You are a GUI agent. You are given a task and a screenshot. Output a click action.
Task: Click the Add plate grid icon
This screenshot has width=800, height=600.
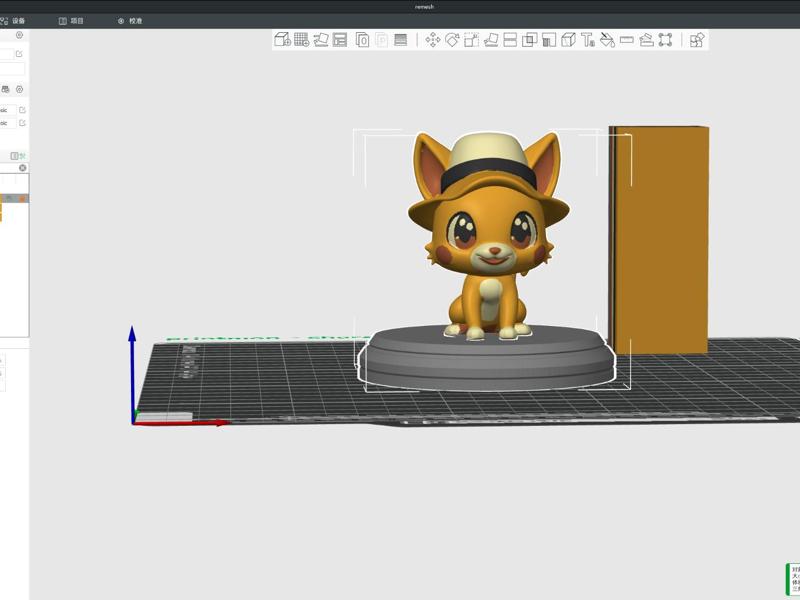pyautogui.click(x=301, y=40)
